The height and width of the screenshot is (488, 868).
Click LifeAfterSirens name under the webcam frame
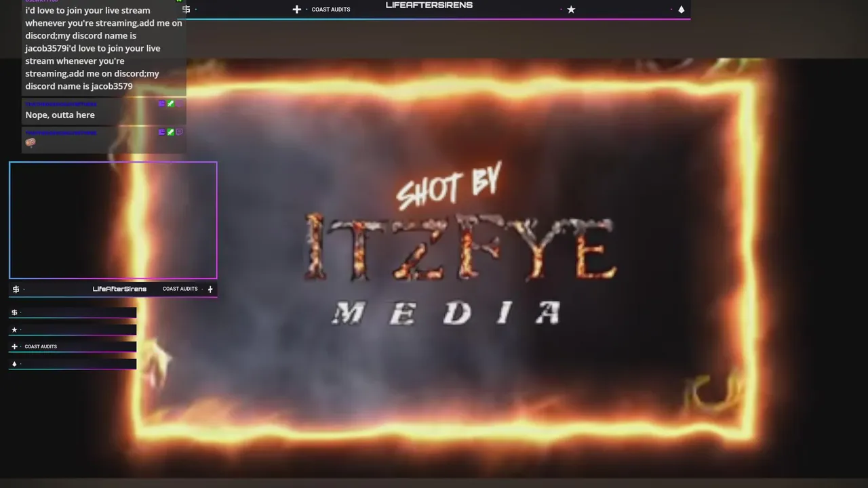119,289
